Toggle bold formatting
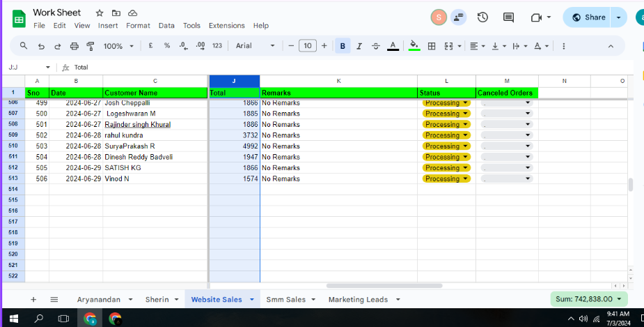Viewport: 644px width, 327px height. [x=343, y=46]
